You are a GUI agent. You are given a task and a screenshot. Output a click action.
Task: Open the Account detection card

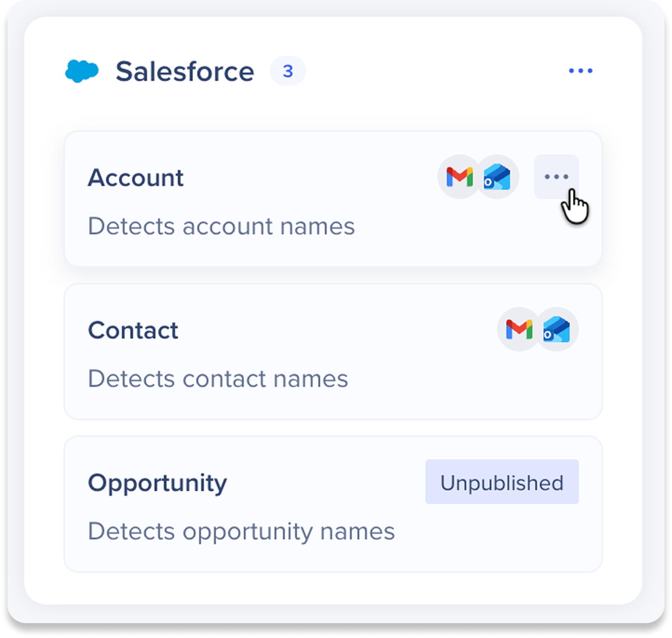[x=333, y=199]
